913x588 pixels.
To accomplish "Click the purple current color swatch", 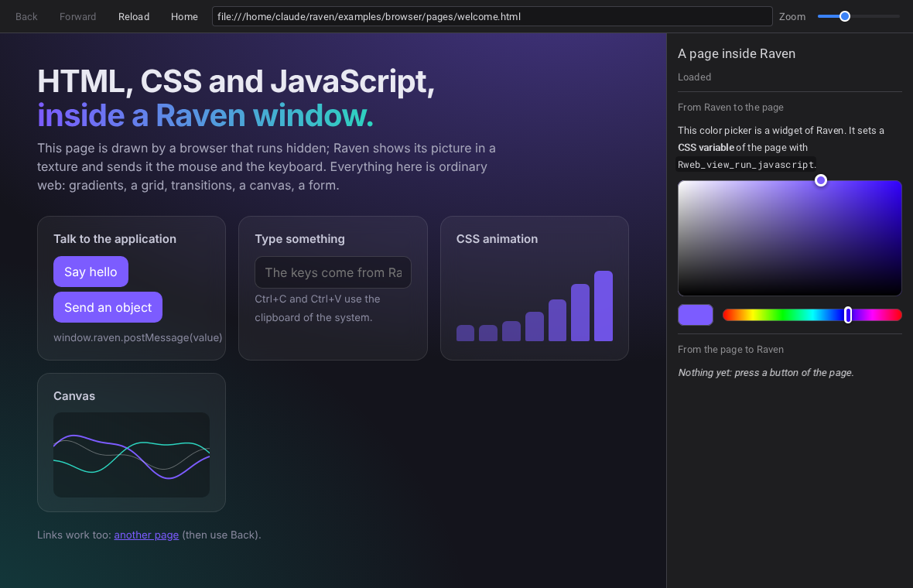I will click(x=696, y=315).
